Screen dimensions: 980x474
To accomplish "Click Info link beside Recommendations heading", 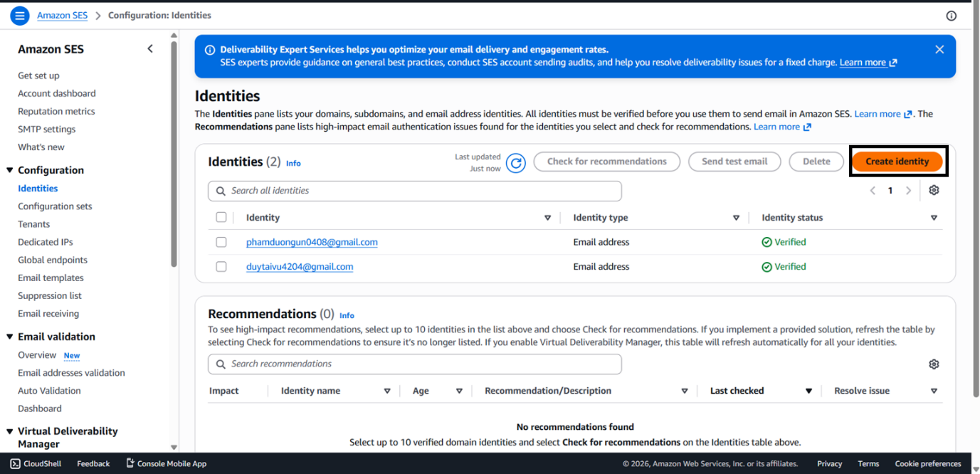I will click(x=347, y=315).
